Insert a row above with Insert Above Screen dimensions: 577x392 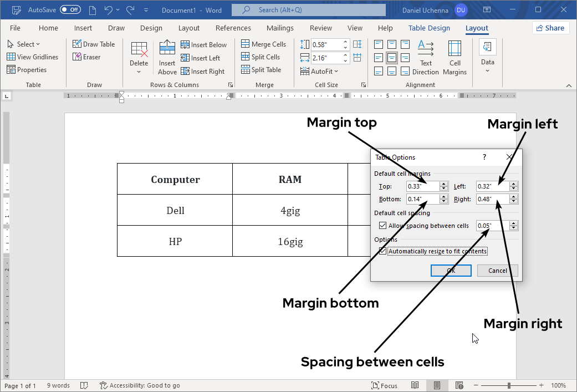[x=167, y=57]
